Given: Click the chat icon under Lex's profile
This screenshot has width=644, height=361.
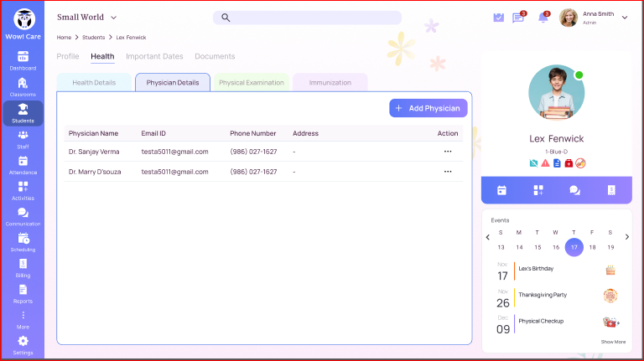Looking at the screenshot, I should [x=574, y=190].
